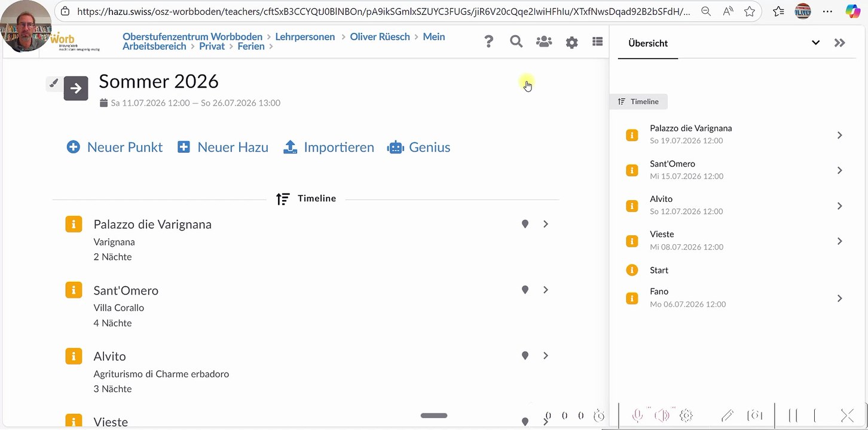
Task: Click Importieren to import content
Action: click(328, 147)
